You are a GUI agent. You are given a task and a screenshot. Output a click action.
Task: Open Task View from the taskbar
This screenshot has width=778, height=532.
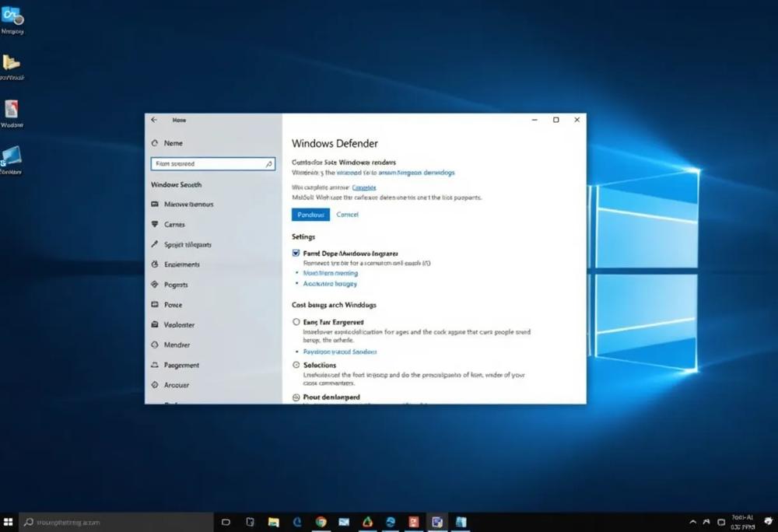click(x=226, y=522)
